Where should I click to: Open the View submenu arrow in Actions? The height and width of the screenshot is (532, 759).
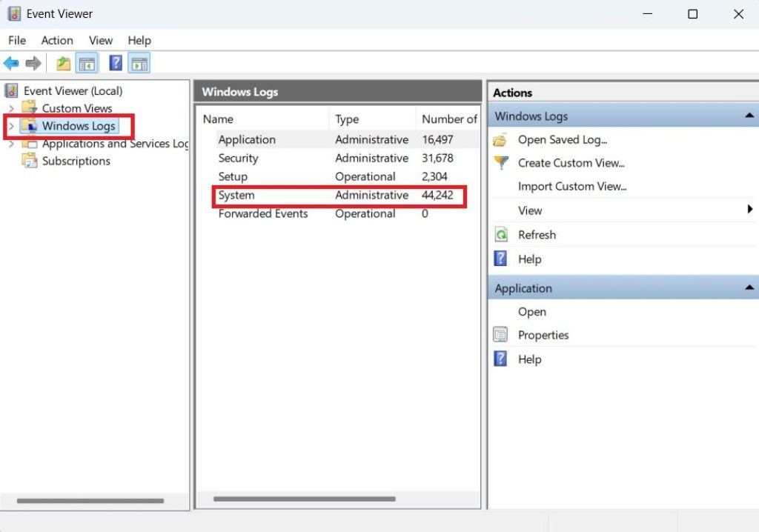pos(750,209)
